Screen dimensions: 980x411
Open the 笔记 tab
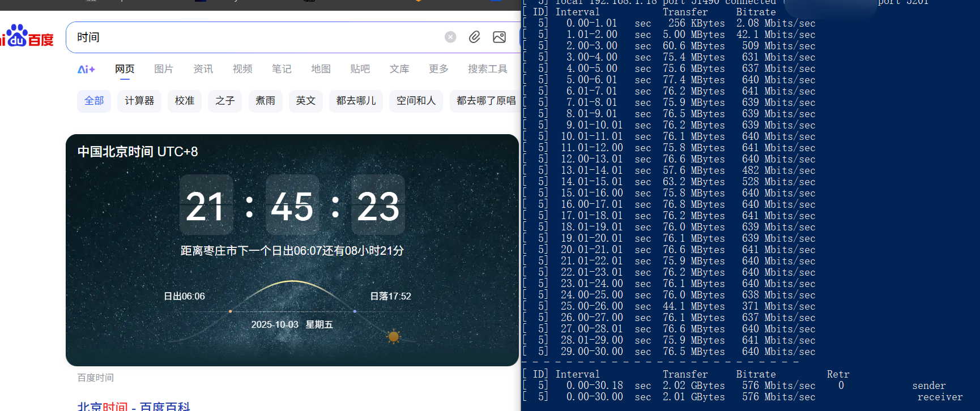click(x=282, y=69)
